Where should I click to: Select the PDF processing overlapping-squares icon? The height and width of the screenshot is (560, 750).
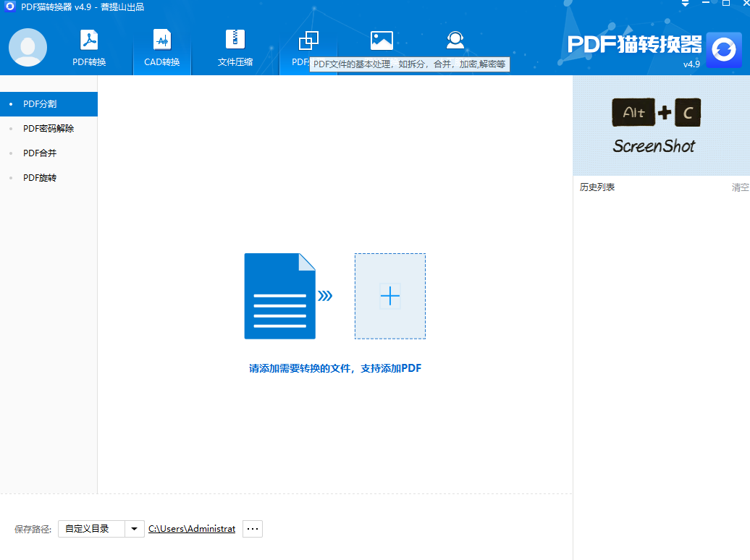(308, 41)
